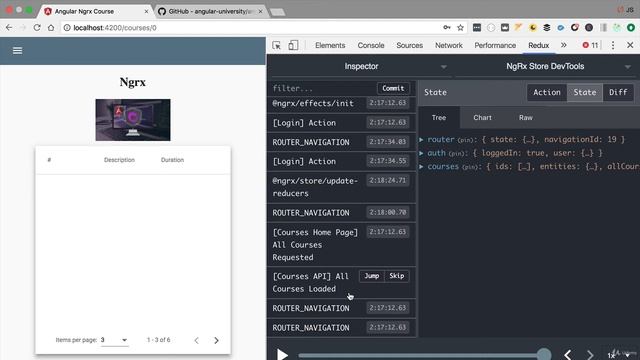640x360 pixels.
Task: Expand the auth state node
Action: (422, 153)
